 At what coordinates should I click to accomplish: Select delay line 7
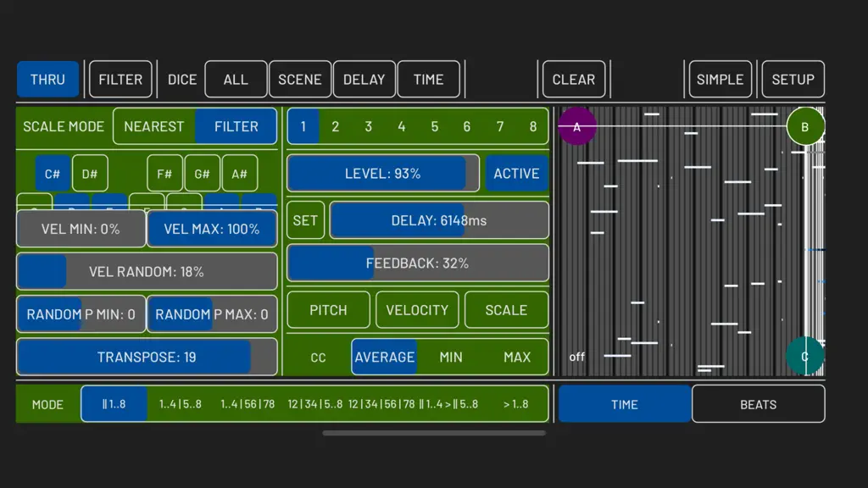[x=500, y=127]
